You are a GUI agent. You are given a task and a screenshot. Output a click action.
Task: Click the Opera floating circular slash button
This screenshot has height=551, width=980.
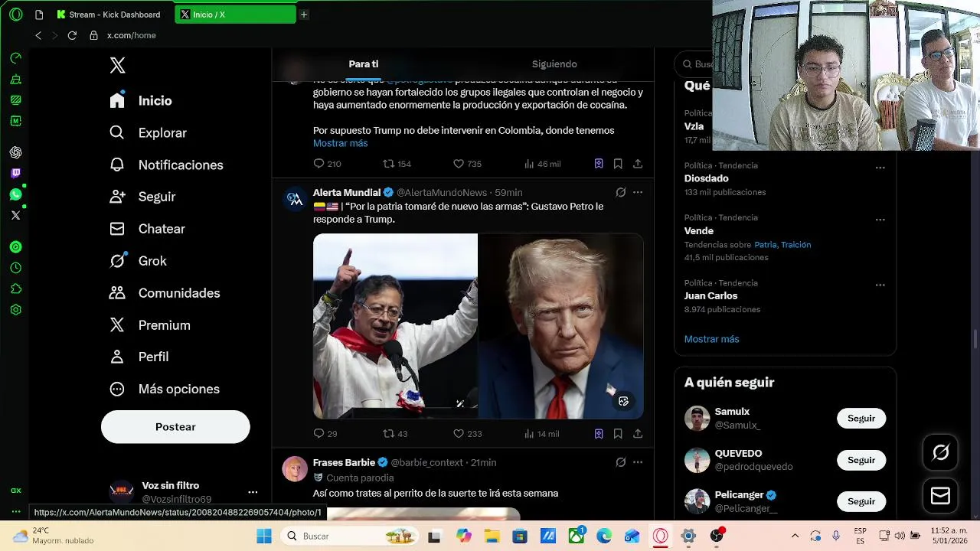click(940, 452)
